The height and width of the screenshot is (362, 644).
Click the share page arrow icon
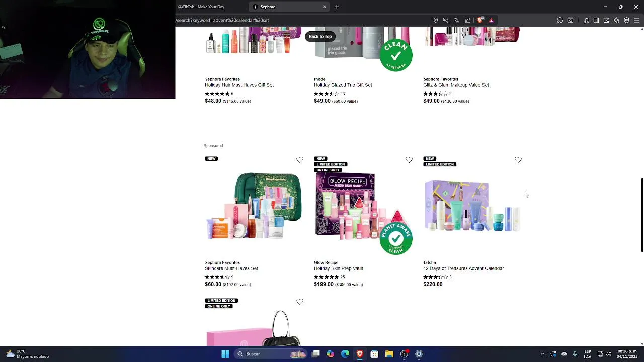(x=468, y=20)
